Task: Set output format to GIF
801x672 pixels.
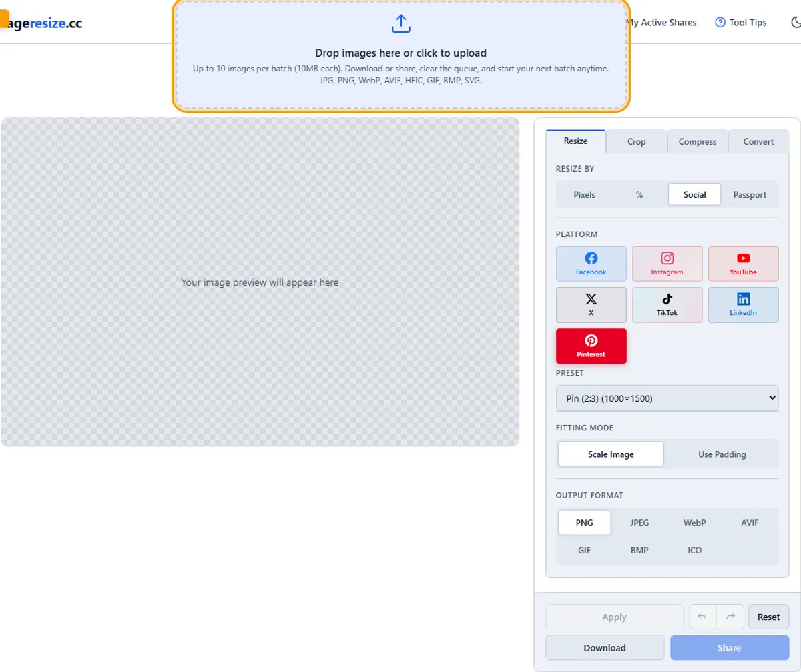Action: [x=585, y=550]
